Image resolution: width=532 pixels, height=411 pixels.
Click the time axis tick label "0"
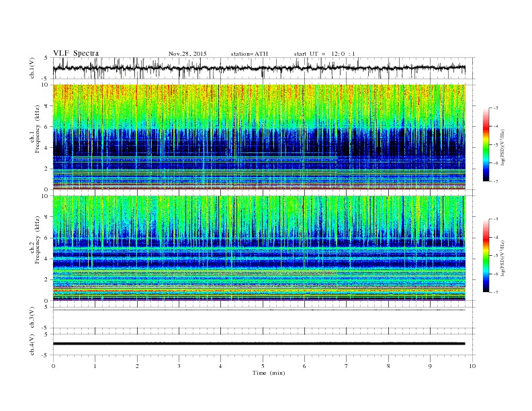(x=53, y=366)
